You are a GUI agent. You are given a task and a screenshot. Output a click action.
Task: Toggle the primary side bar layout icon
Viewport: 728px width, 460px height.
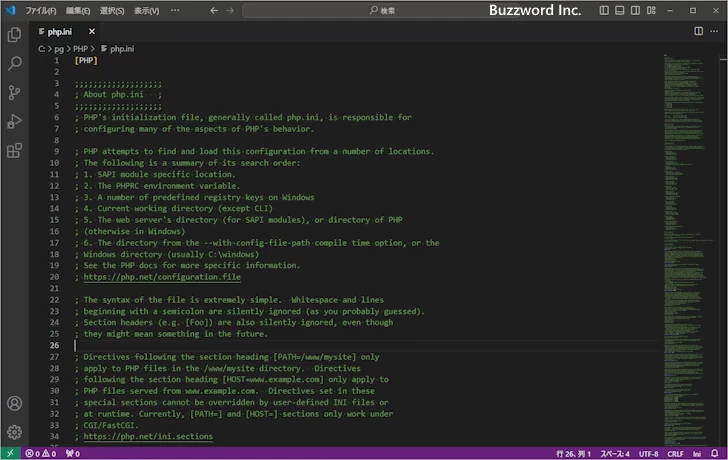pos(604,10)
